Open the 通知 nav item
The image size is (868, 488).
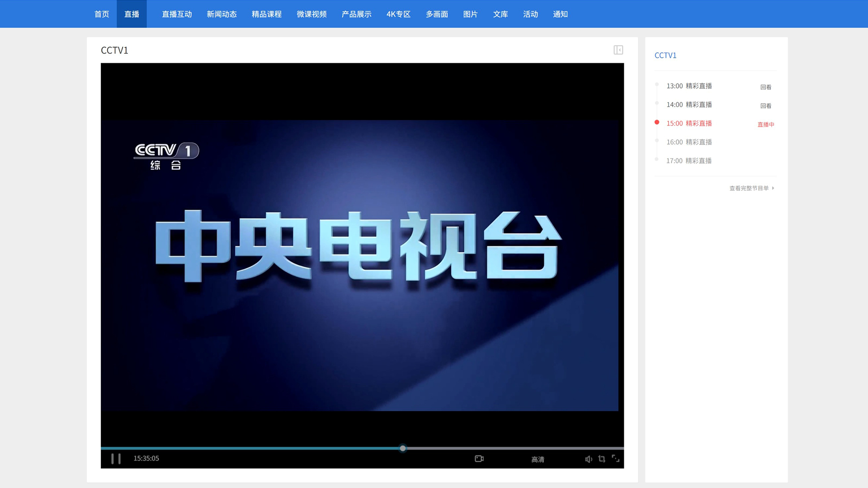560,14
